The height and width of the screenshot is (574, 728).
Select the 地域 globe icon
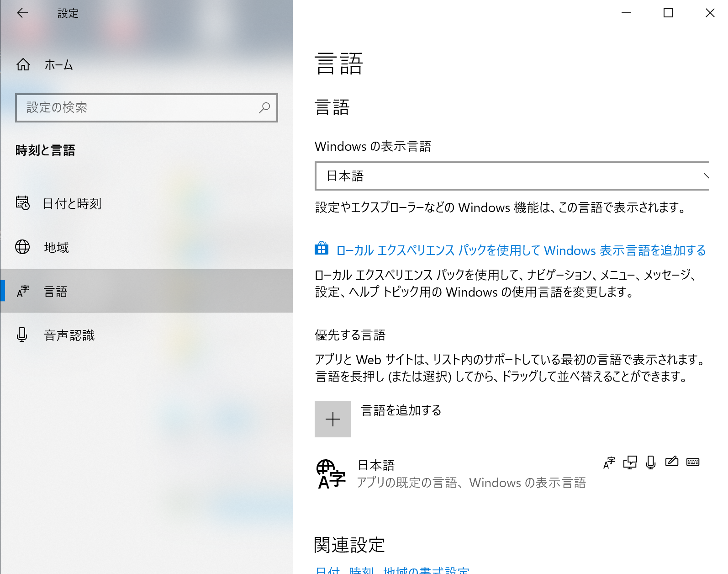pyautogui.click(x=22, y=247)
